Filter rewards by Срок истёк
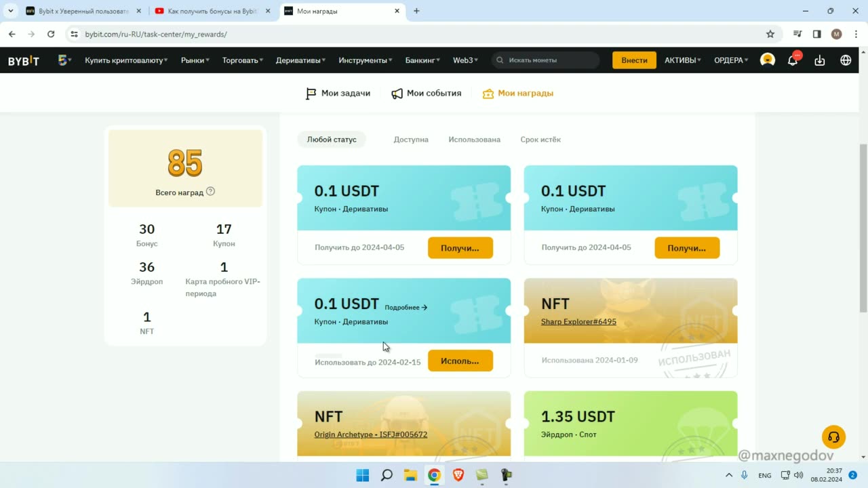Screen dimensions: 868x488 540,140
